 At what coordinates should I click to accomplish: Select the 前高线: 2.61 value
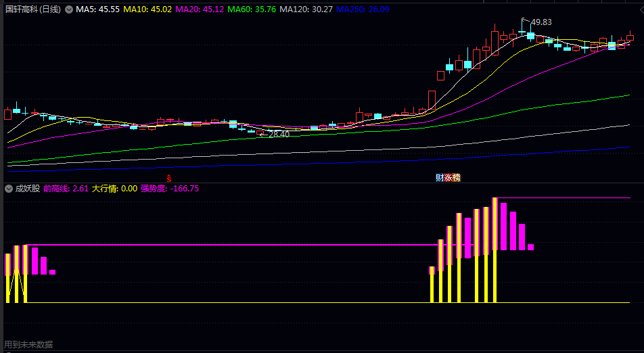[x=66, y=189]
